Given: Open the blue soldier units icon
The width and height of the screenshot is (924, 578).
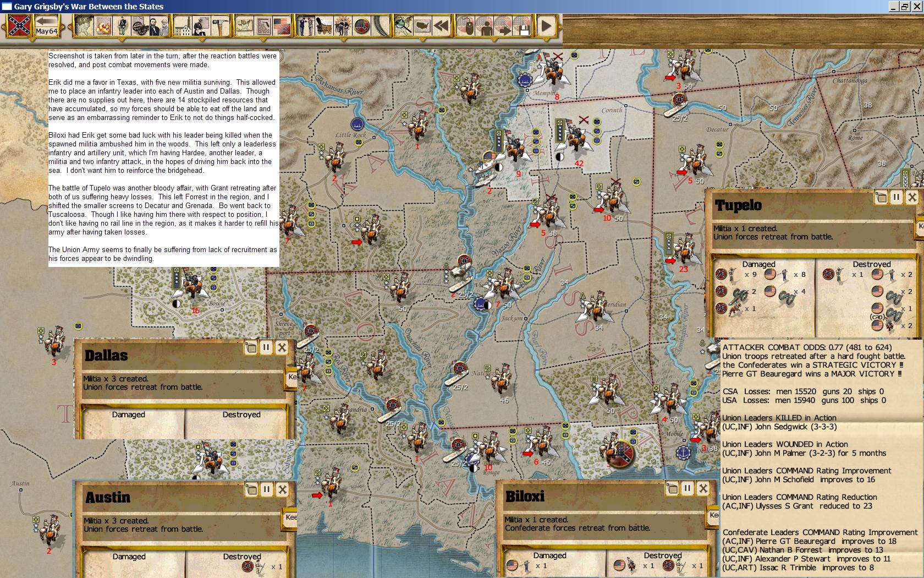Looking at the screenshot, I should tap(122, 25).
